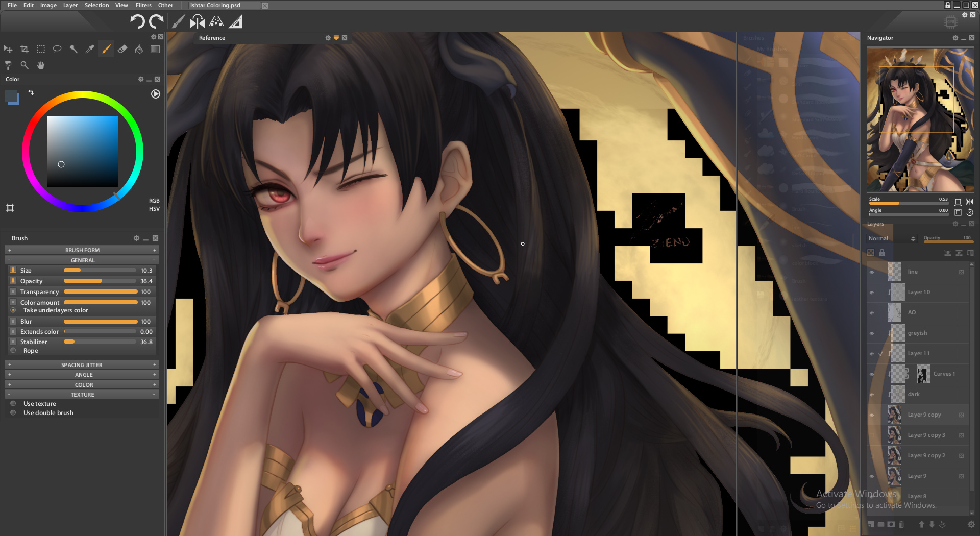Switch color mode to RGB
Screen dimensions: 980x536
[x=154, y=201]
